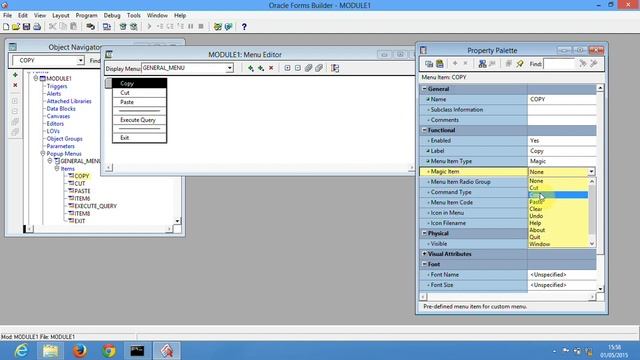Click the Create right icon in Menu Editor
The height and width of the screenshot is (360, 640).
click(x=261, y=68)
